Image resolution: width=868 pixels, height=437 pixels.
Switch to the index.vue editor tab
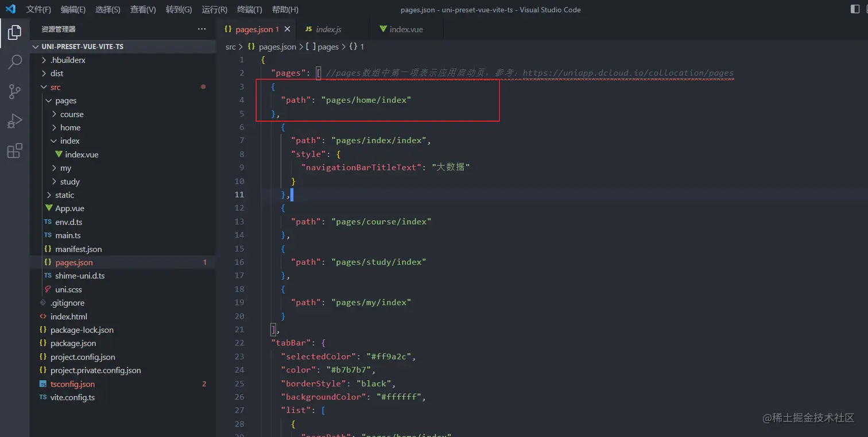(x=406, y=29)
